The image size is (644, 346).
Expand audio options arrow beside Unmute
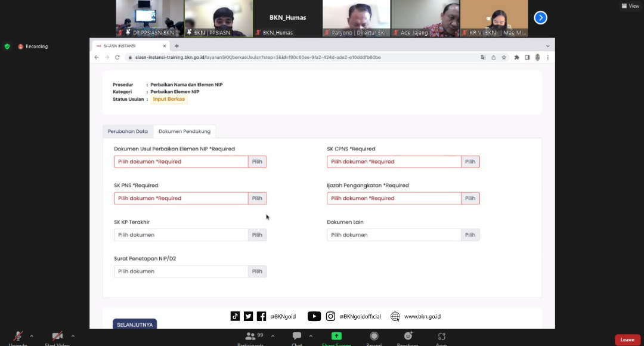click(x=32, y=336)
